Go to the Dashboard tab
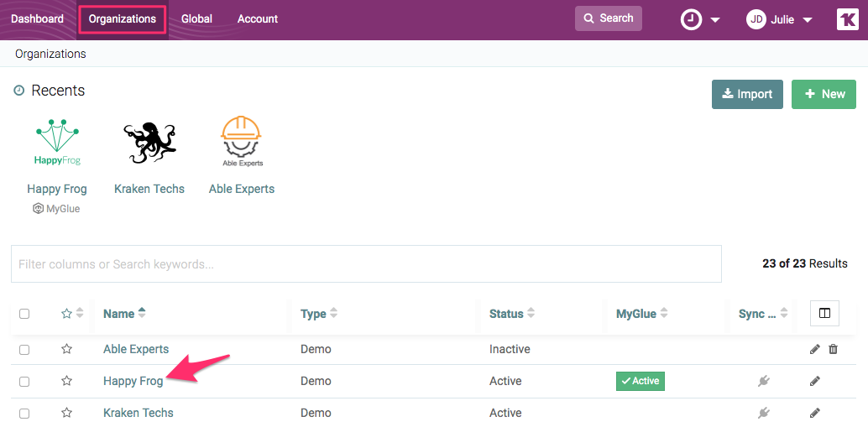 click(37, 18)
